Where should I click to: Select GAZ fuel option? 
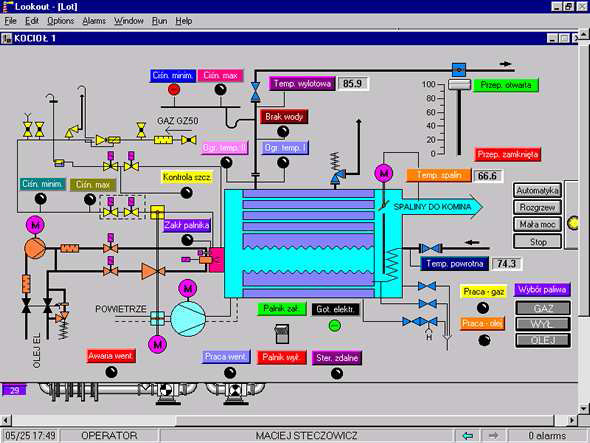click(543, 308)
